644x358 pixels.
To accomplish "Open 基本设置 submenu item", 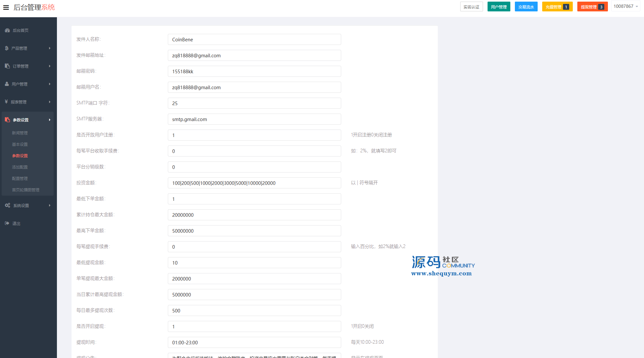I will pyautogui.click(x=20, y=144).
